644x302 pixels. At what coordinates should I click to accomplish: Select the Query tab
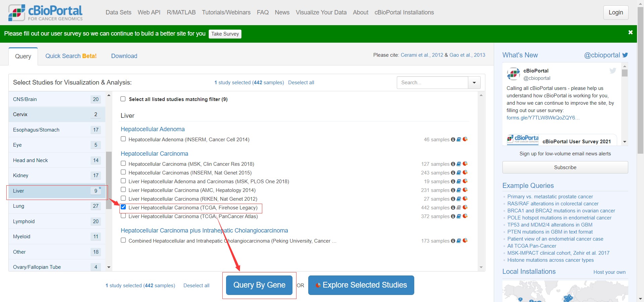(x=23, y=56)
